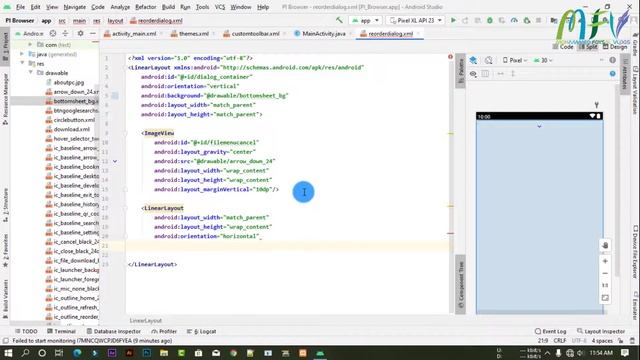
Task: Select circlebutton.xml in the project tree
Action: click(x=74, y=120)
